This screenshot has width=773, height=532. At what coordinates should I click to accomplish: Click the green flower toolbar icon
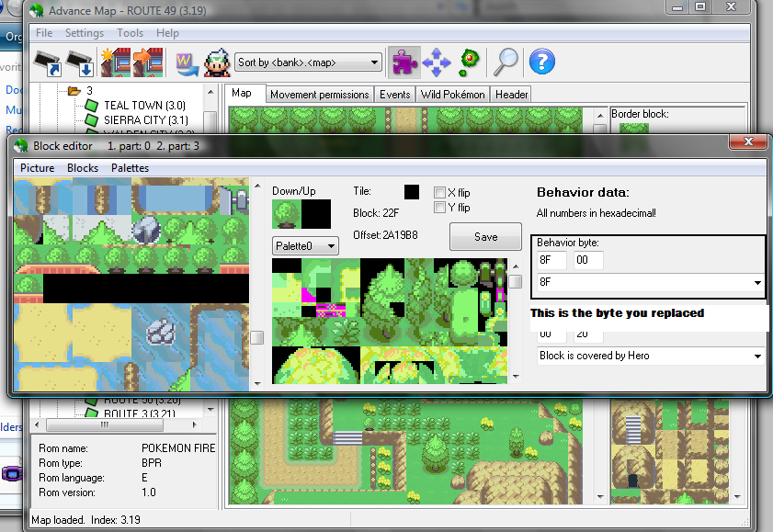(x=469, y=62)
